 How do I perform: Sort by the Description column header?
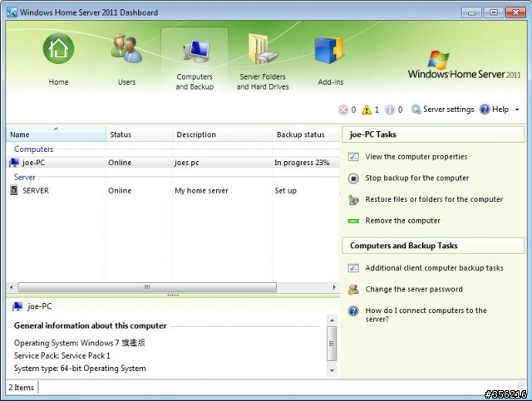click(x=222, y=134)
